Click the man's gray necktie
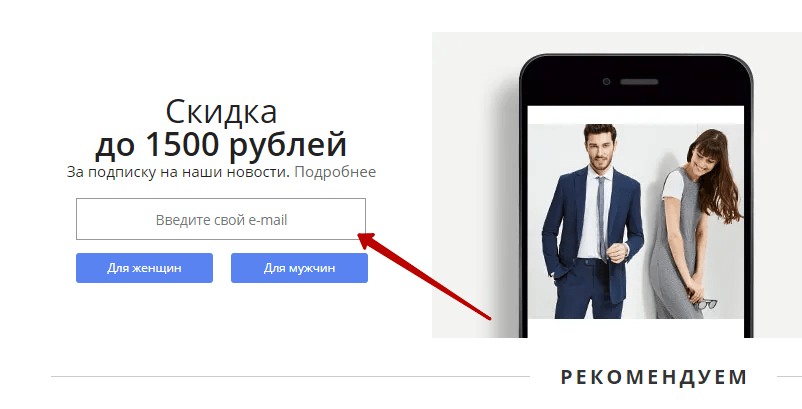 (x=602, y=217)
